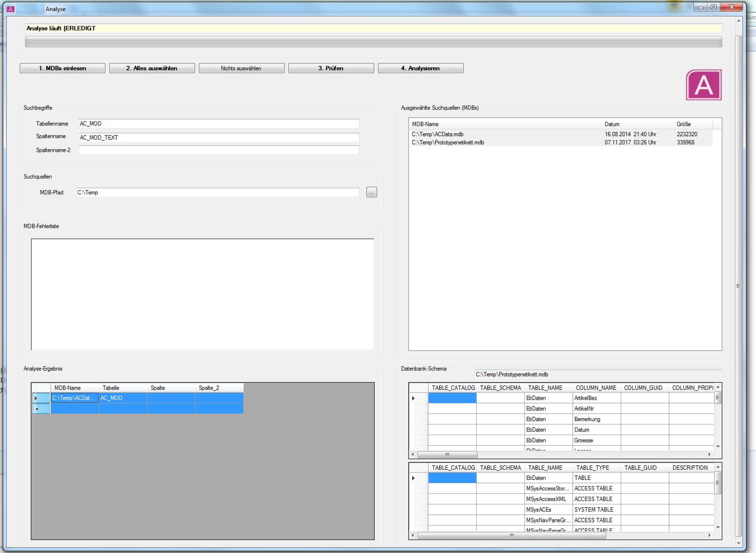756x553 pixels.
Task: Click the MDB-Fehlerliste text box
Action: click(202, 294)
